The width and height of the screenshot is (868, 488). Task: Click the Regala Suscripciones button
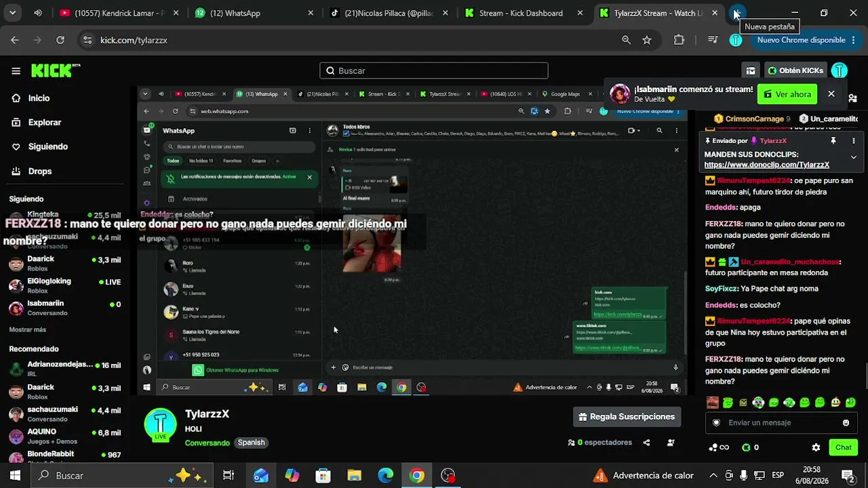click(627, 417)
